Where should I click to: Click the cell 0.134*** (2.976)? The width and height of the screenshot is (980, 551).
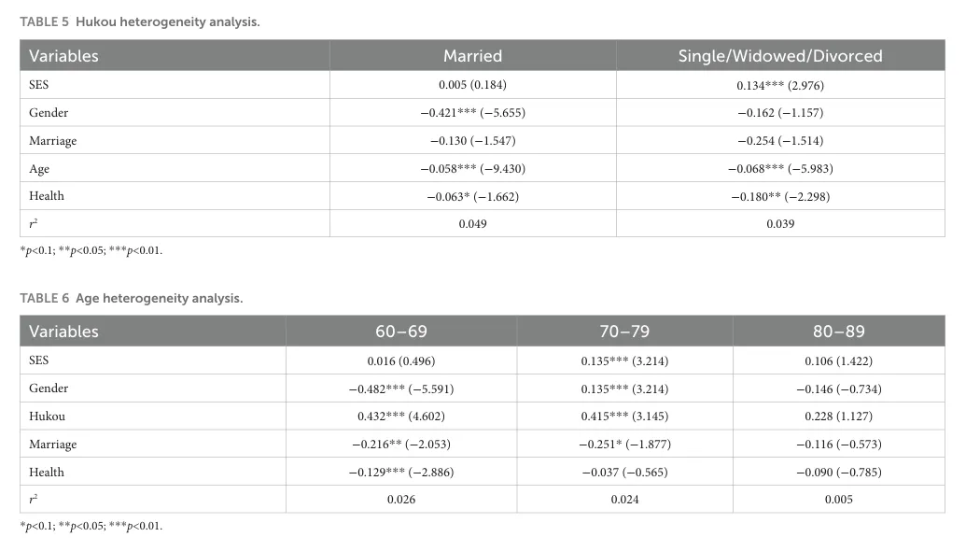tap(780, 85)
